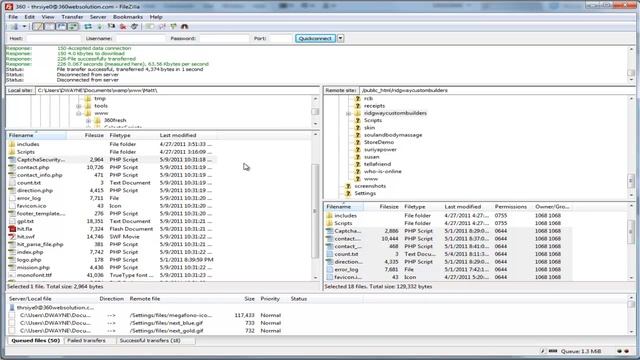Cancel the current operation

click(x=111, y=27)
